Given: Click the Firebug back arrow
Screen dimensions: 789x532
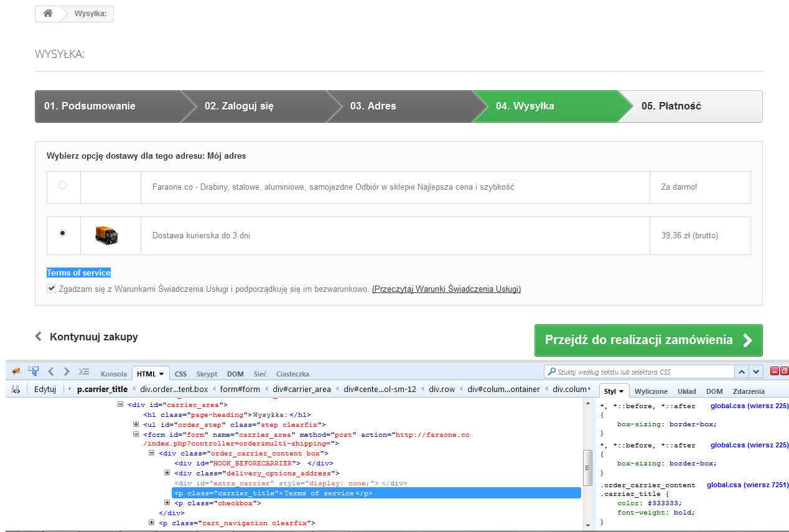Looking at the screenshot, I should tap(51, 371).
